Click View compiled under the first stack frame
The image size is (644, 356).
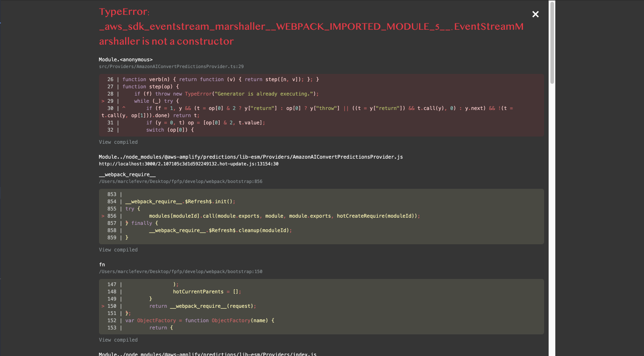tap(118, 141)
